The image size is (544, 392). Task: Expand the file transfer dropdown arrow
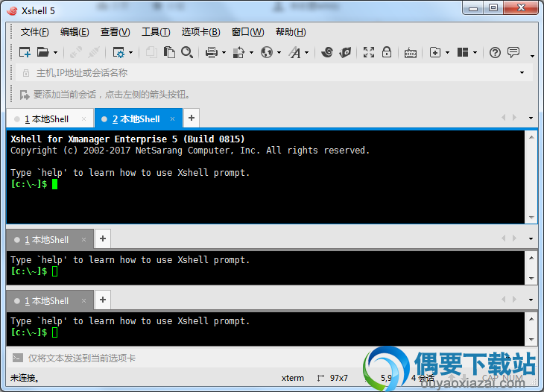252,53
